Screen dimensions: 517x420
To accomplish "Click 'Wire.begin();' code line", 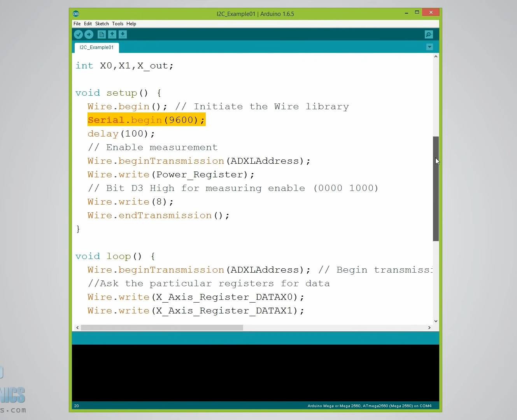I will pos(128,107).
